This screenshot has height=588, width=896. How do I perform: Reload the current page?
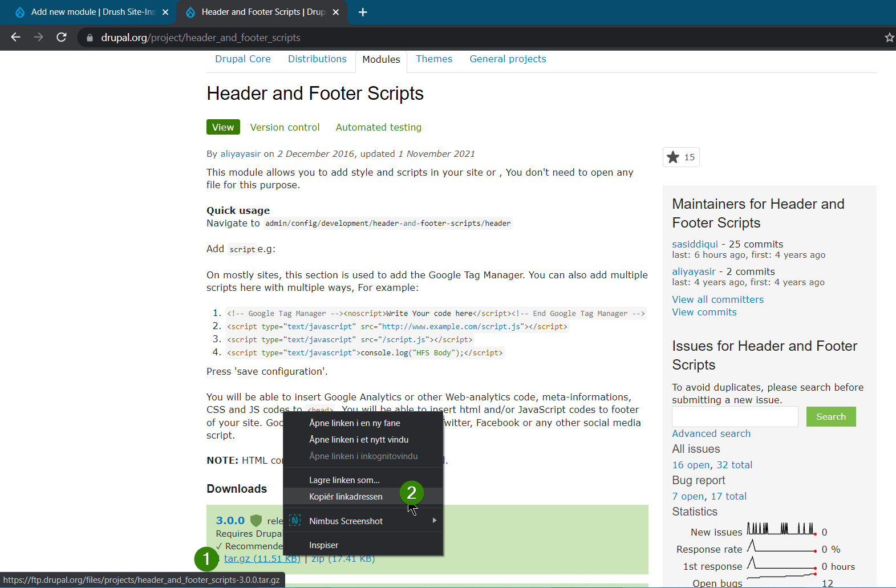(62, 37)
